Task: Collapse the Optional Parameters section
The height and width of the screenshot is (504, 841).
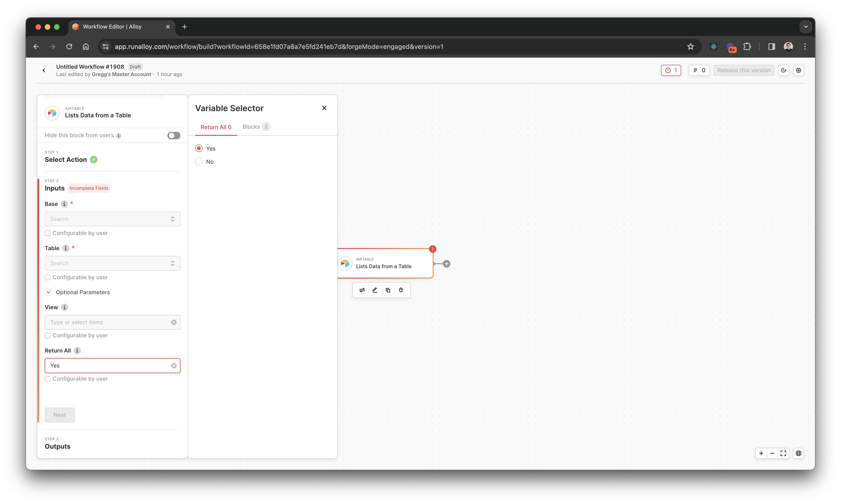Action: [49, 292]
